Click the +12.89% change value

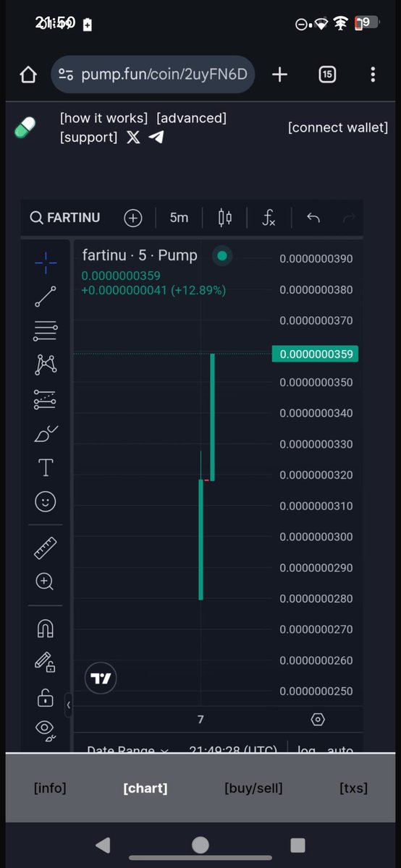198,290
